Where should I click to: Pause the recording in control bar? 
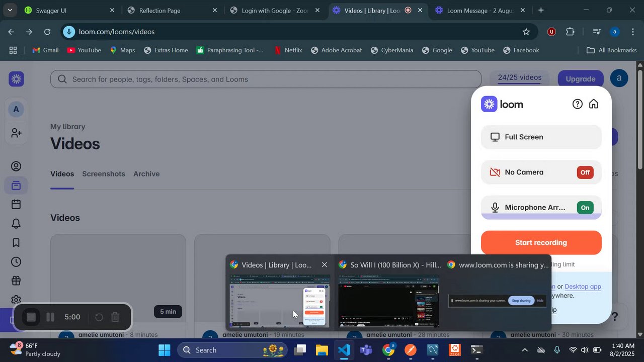coord(50,317)
